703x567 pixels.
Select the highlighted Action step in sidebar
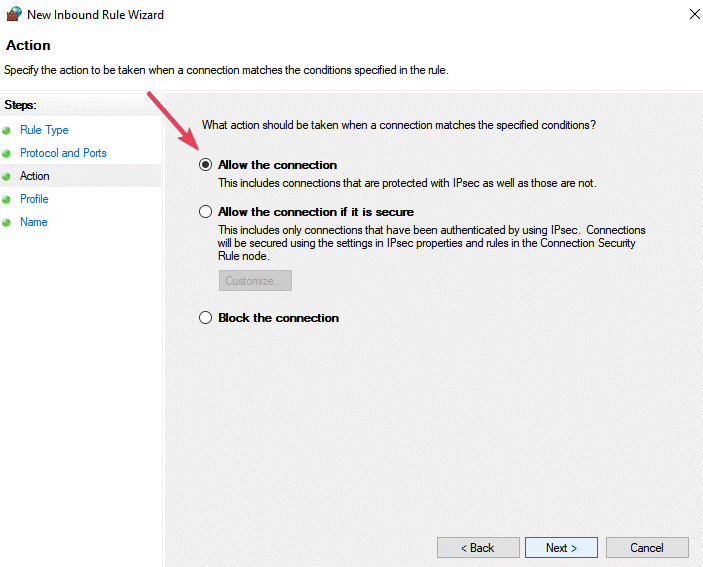(35, 176)
